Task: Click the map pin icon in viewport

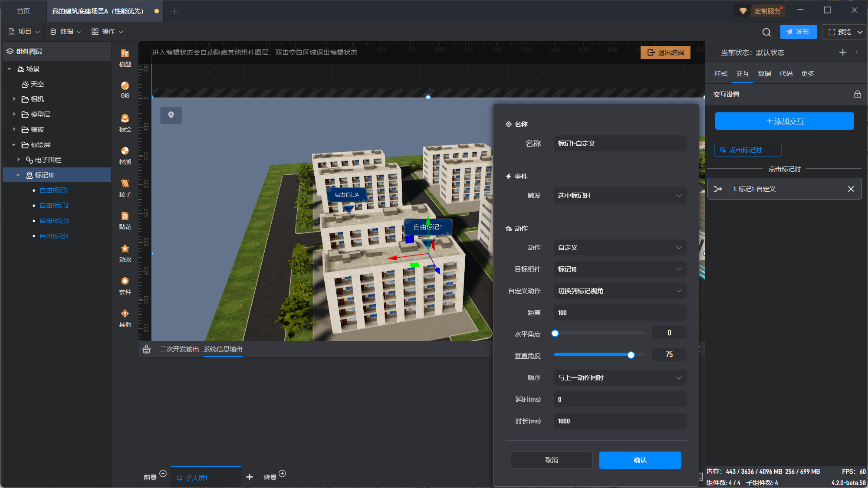Action: [x=171, y=115]
